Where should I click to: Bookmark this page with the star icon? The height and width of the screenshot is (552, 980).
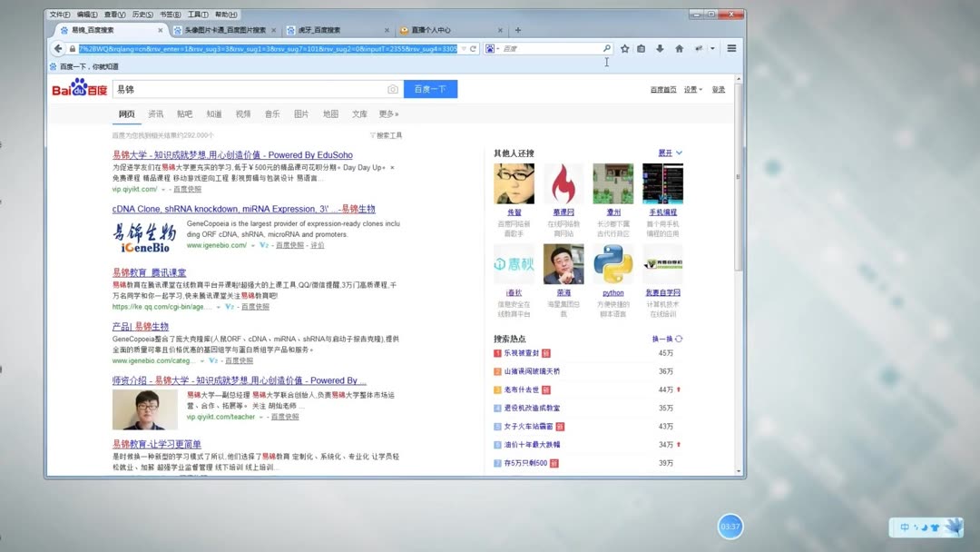(623, 48)
